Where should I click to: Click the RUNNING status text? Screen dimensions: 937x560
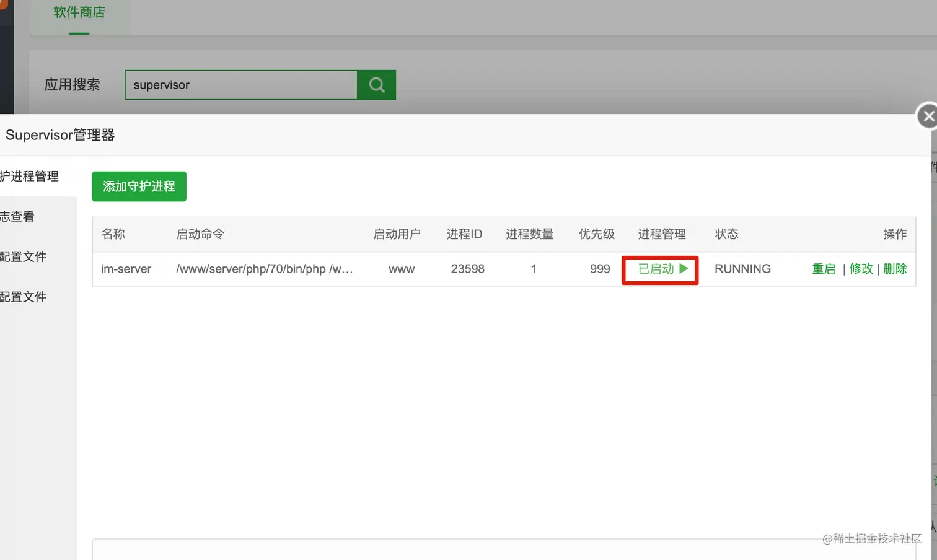[x=742, y=269]
